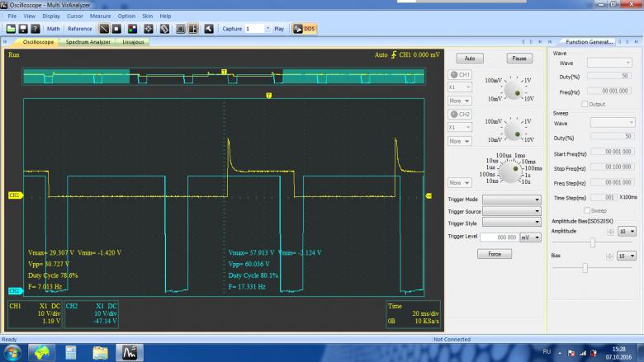Image resolution: width=644 pixels, height=362 pixels.
Task: Open the Skin menu
Action: [x=148, y=16]
